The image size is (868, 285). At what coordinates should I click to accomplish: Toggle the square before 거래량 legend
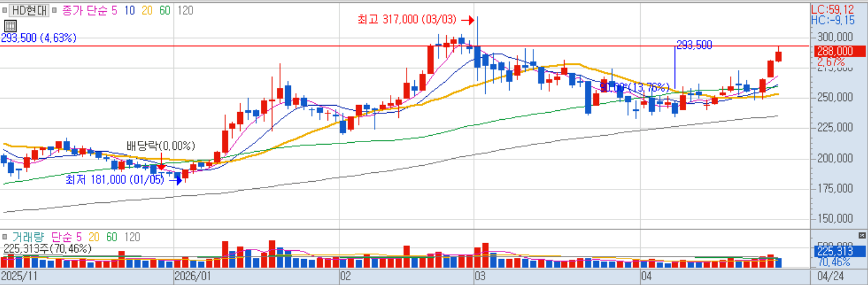coord(4,237)
